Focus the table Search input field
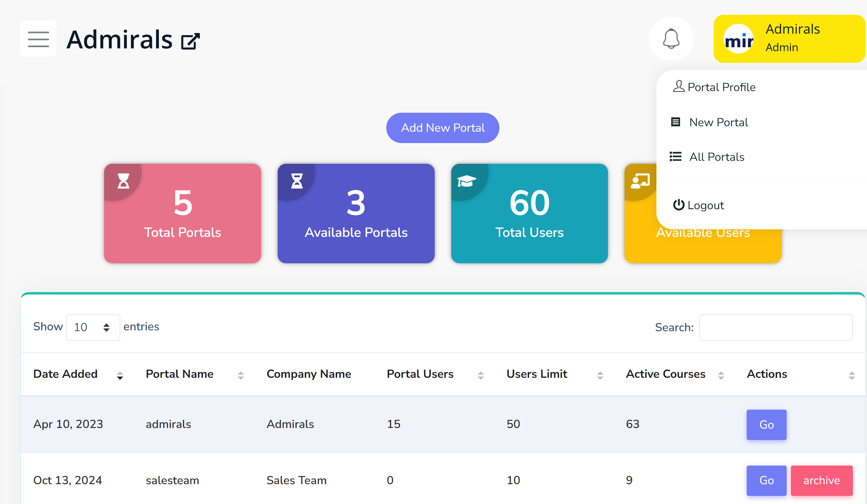Screen dimensions: 867x504 pyautogui.click(x=776, y=327)
